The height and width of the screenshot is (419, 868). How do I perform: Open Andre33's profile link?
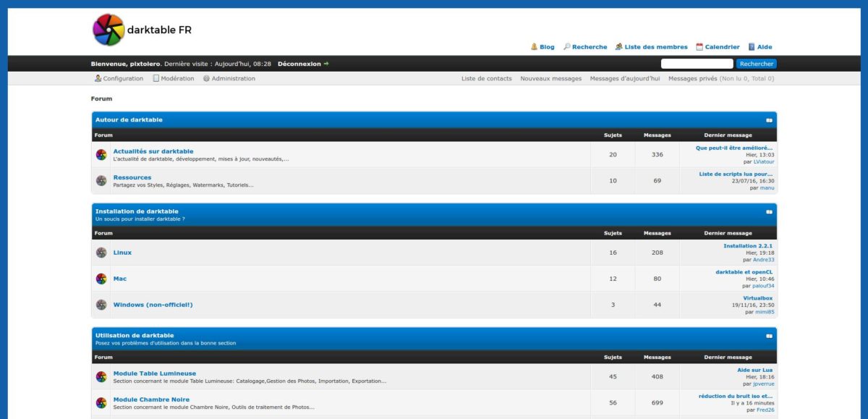click(x=763, y=260)
